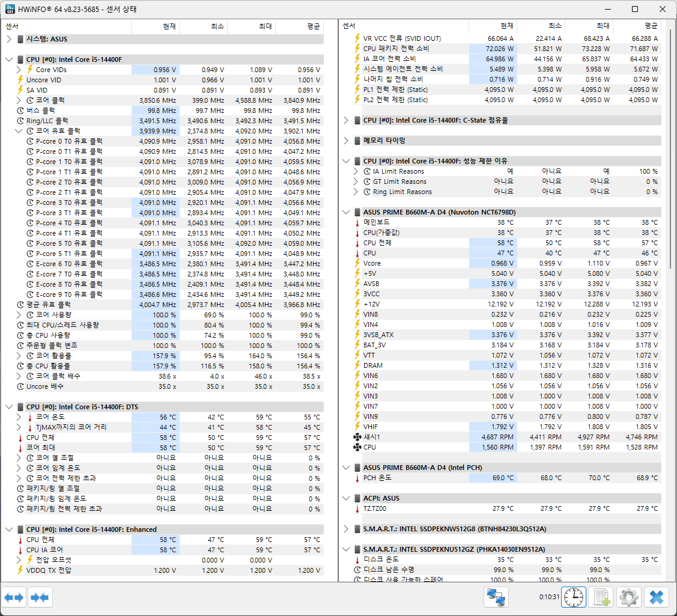Select the 패키지/링 열 조절 row

coord(170,489)
